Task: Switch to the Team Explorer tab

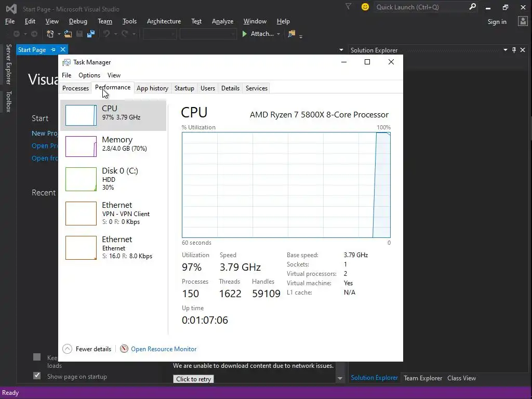Action: point(423,378)
